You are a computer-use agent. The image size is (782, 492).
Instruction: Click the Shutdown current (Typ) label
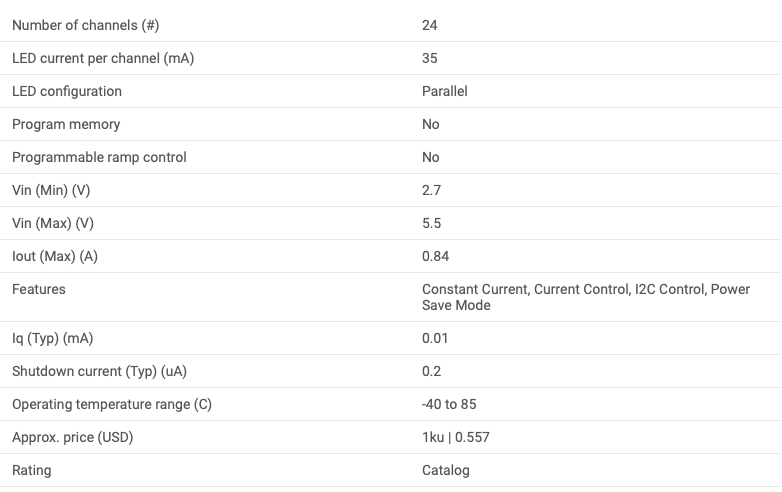(99, 371)
